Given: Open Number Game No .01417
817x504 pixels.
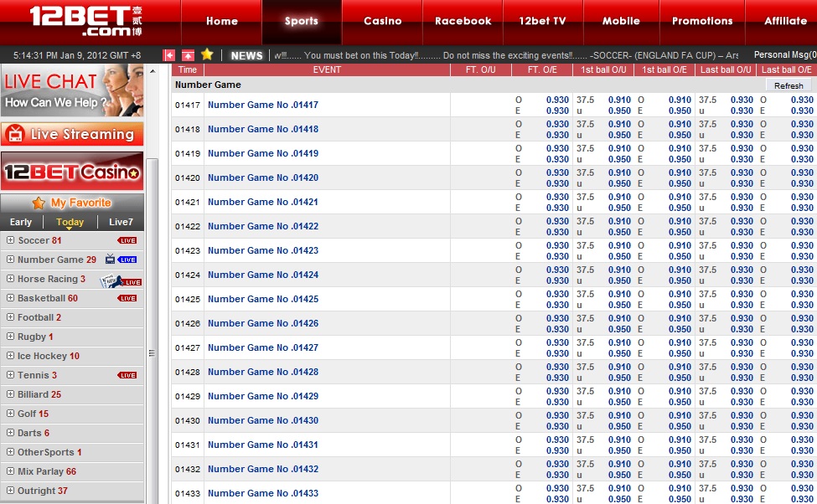Looking at the screenshot, I should 263,105.
